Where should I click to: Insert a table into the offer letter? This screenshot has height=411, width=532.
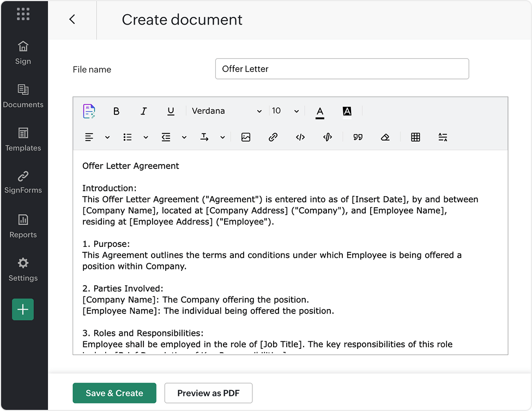(x=415, y=137)
